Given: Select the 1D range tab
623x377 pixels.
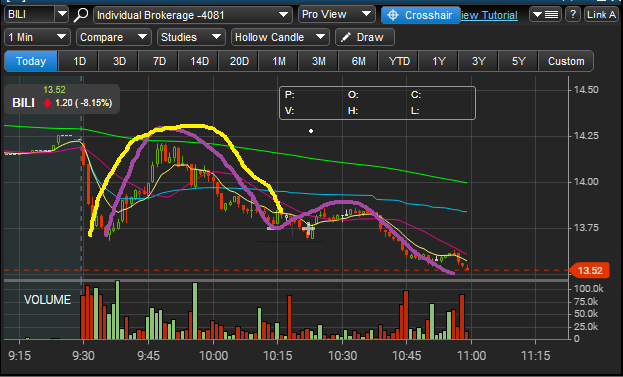Looking at the screenshot, I should pos(79,61).
